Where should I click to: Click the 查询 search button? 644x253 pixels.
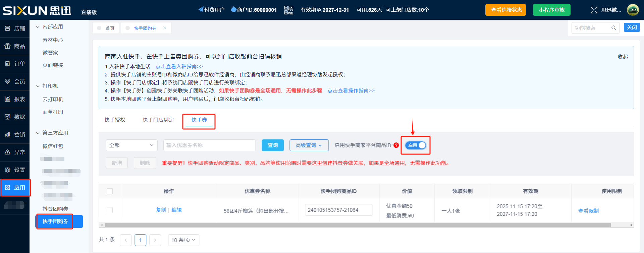[x=273, y=145]
